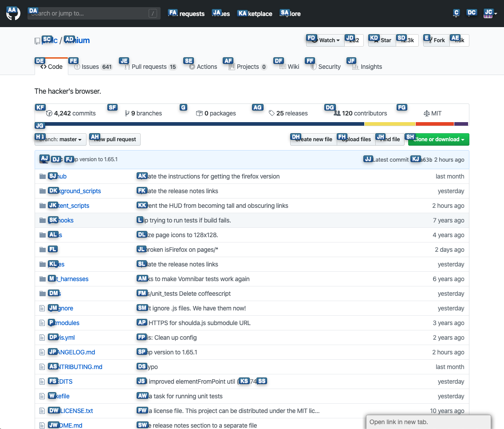Expand the Watch dropdown button
Screen dimensions: 504x429
click(325, 40)
